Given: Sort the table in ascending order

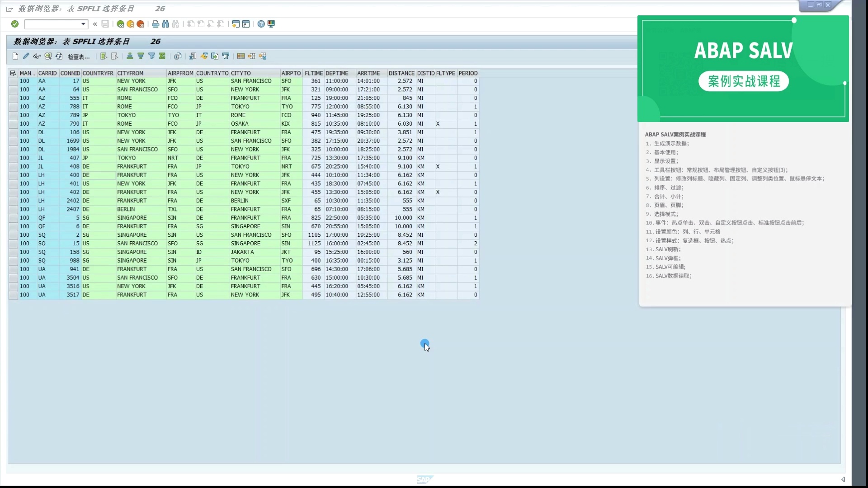Looking at the screenshot, I should coord(130,56).
